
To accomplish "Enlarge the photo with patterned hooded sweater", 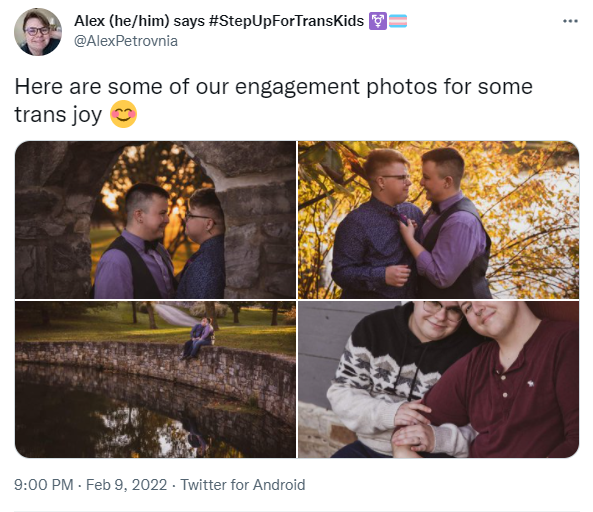I will [439, 380].
